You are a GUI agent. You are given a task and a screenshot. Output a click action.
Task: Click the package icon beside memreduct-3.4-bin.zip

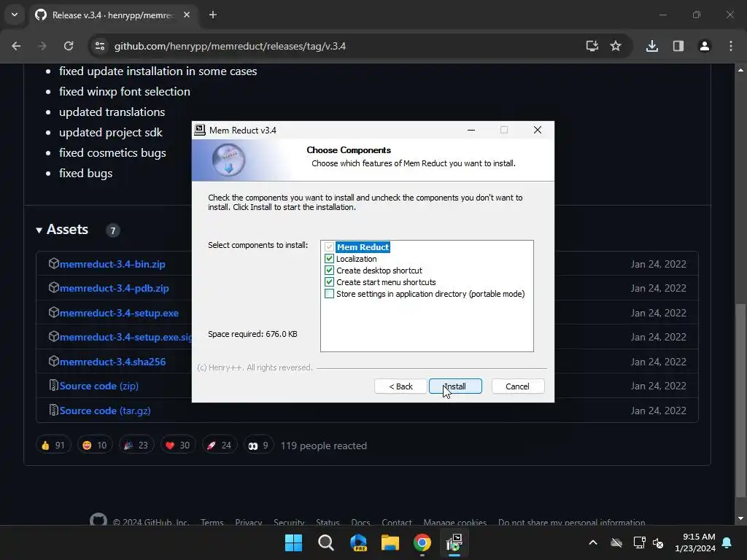[53, 263]
